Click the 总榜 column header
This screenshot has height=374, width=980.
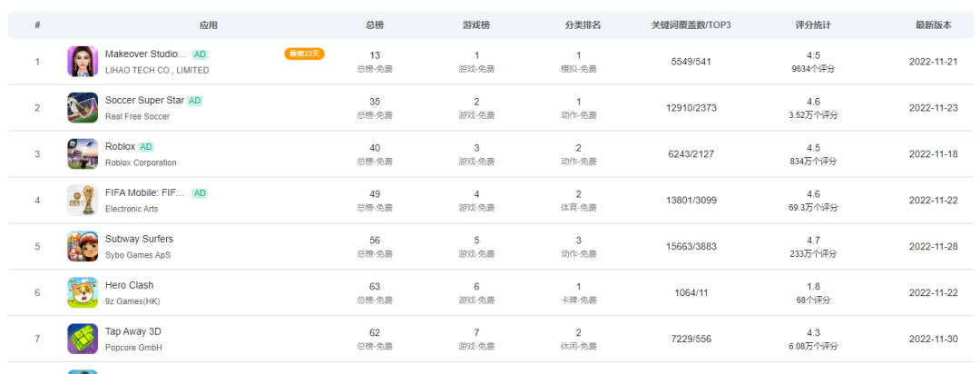coord(375,25)
